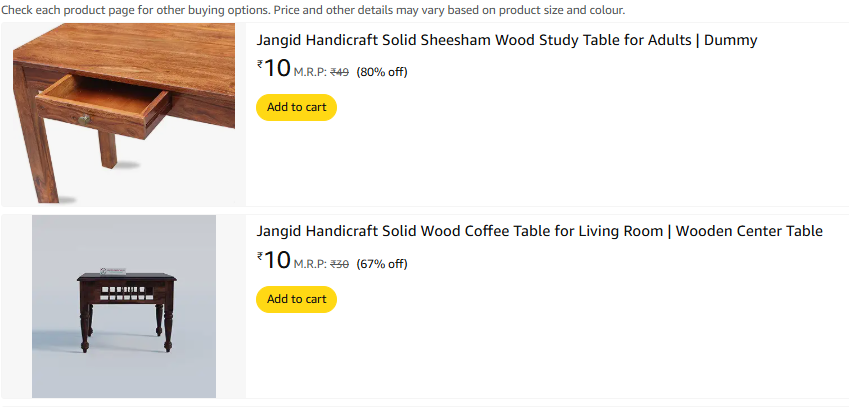849x407 pixels.
Task: Click the rupee symbol beside Coffee Table price
Action: tap(260, 255)
